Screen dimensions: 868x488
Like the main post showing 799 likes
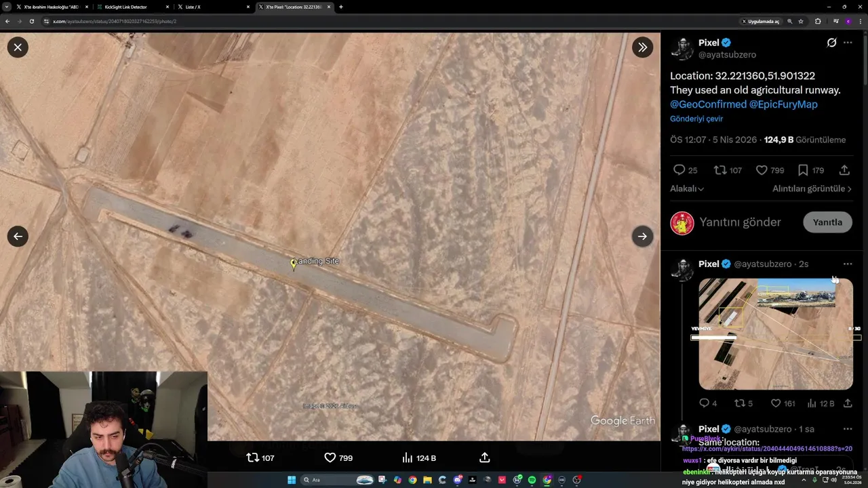click(762, 170)
